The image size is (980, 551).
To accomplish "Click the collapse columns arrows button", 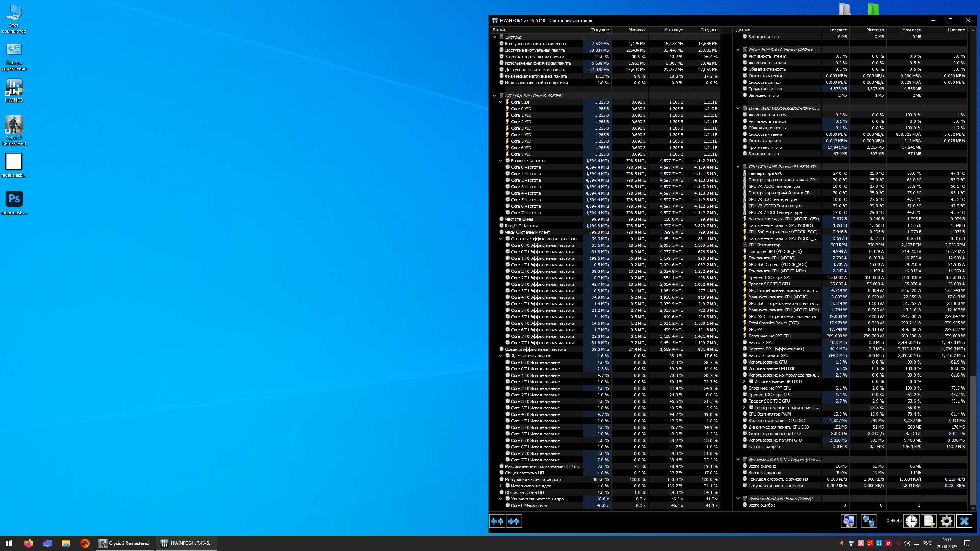I will (514, 521).
